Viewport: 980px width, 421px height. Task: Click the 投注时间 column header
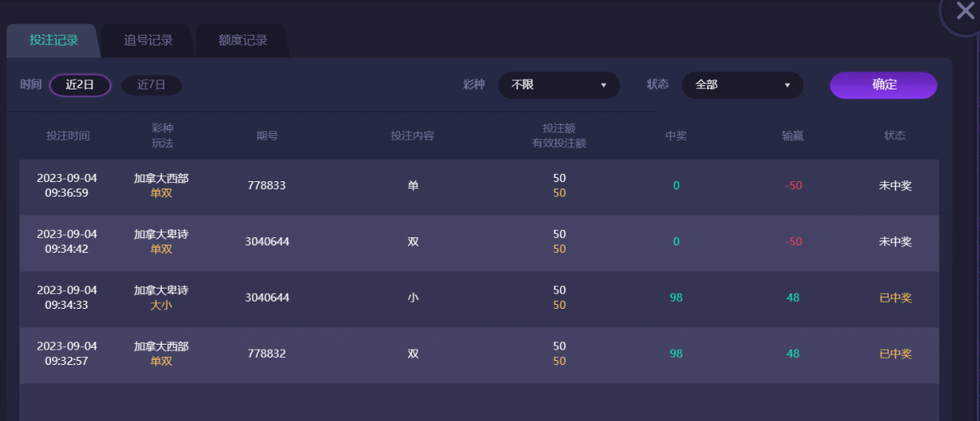(68, 136)
